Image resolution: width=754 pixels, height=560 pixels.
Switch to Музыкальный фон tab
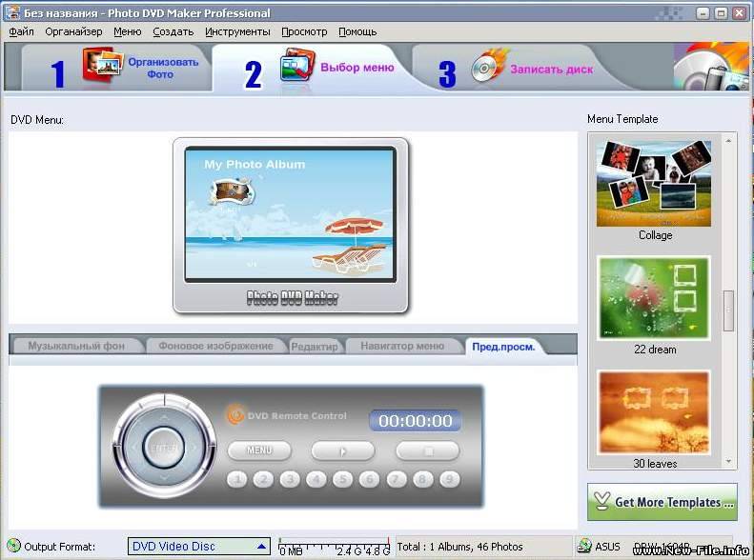coord(76,346)
